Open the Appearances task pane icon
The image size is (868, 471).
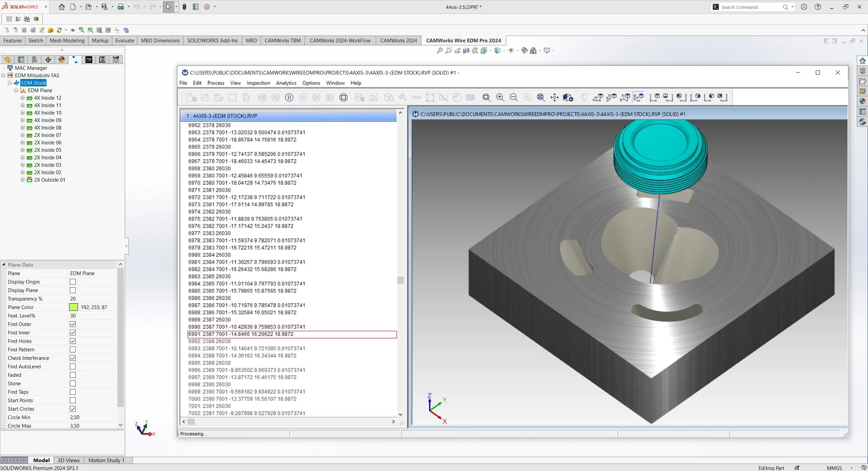pyautogui.click(x=863, y=101)
